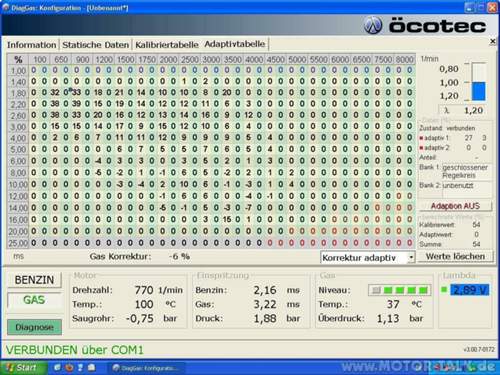Select the Adaptivtabelle tab

(235, 44)
